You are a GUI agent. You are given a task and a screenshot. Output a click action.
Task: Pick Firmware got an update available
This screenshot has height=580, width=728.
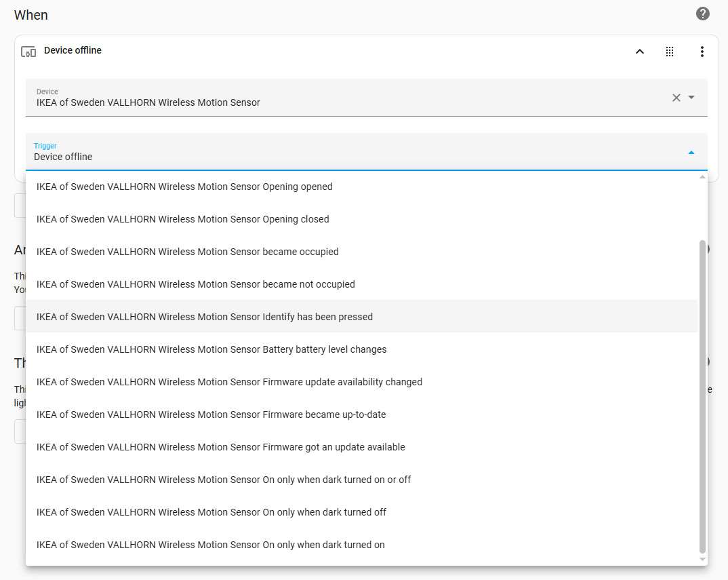tap(220, 447)
